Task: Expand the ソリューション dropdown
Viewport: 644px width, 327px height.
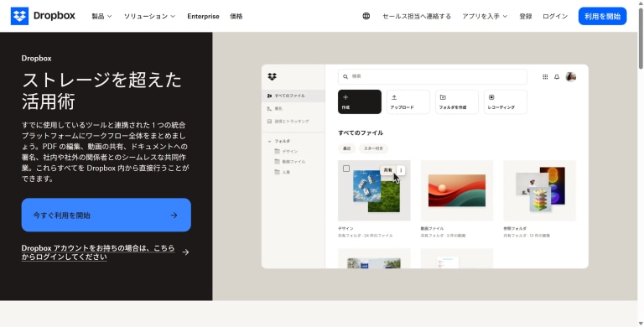Action: [149, 17]
